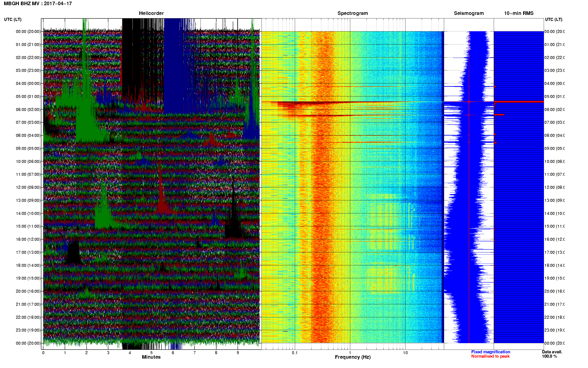
Task: Click the '03:00 (23:00)' time label on left
Action: [28, 70]
